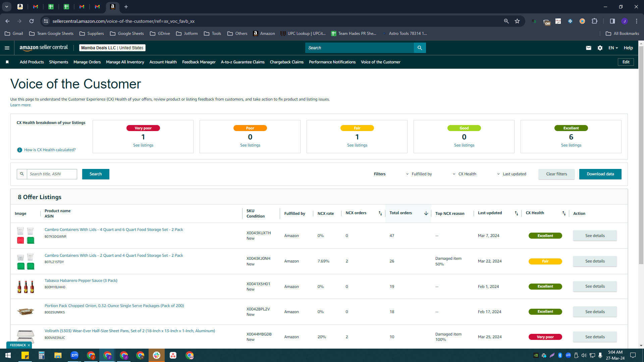644x362 pixels.
Task: Go to Manage All Inventory
Action: pos(125,62)
